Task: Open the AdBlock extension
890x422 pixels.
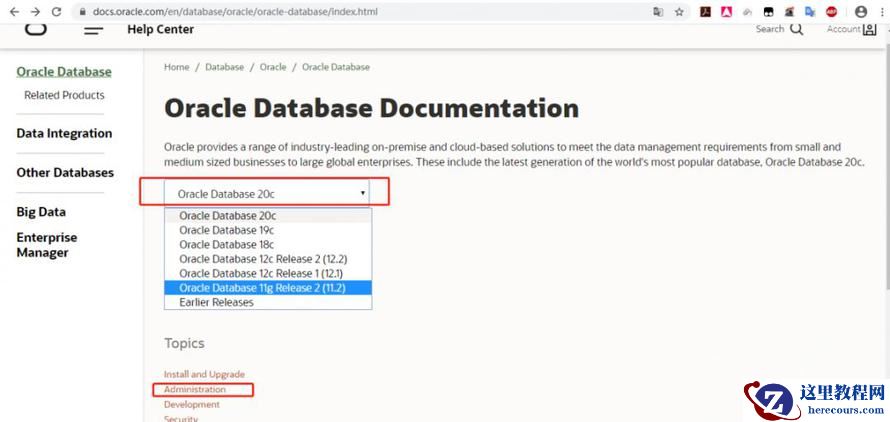Action: (831, 12)
